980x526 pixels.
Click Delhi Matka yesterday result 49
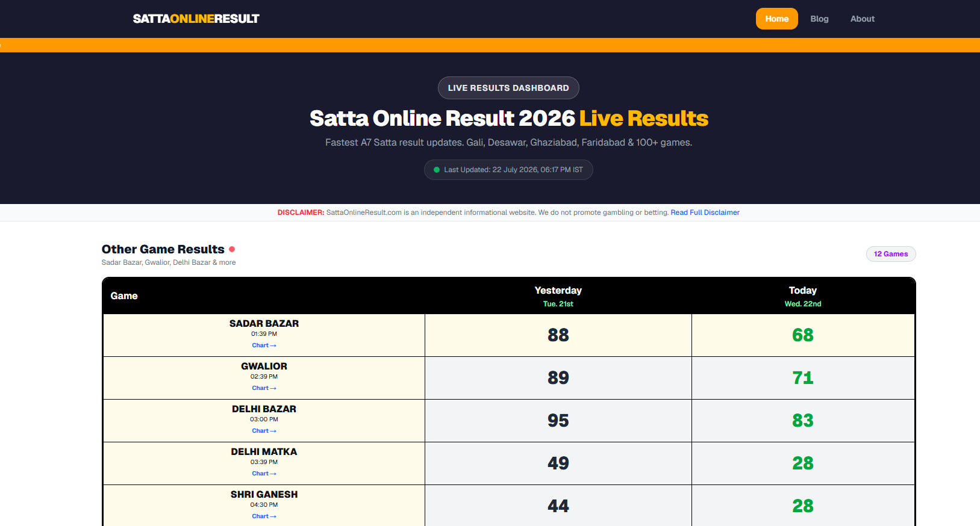tap(558, 463)
